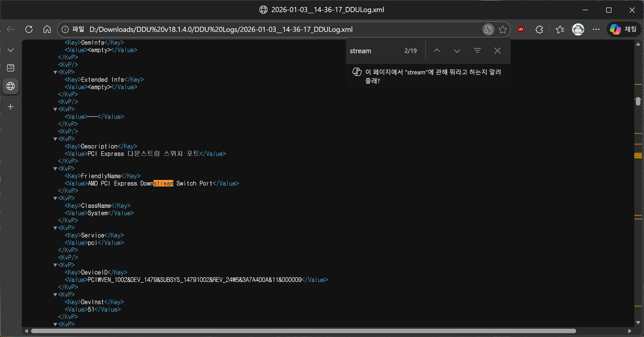Collapse the vertical tabs pane chevron
Screen dimensions: 644x337
(x=11, y=50)
